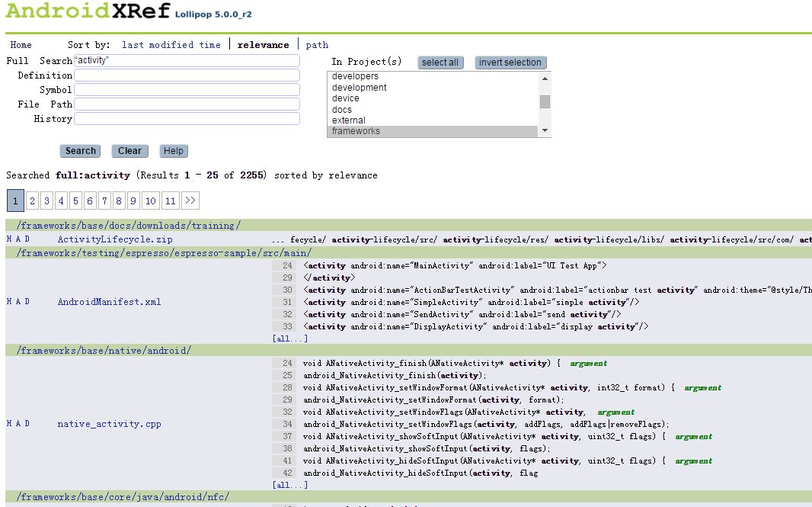Sort results by relevance
The width and height of the screenshot is (812, 507).
[x=263, y=45]
